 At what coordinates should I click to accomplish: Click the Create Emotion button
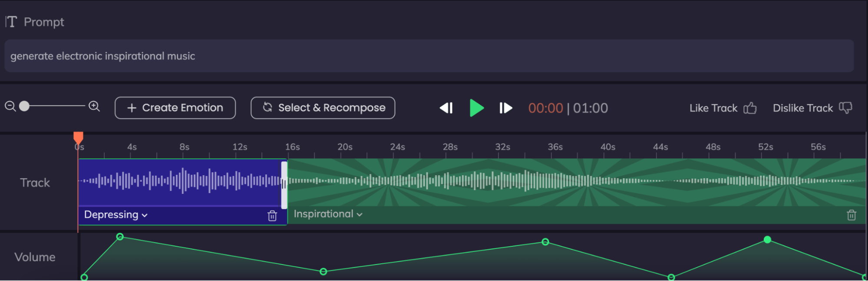(175, 108)
